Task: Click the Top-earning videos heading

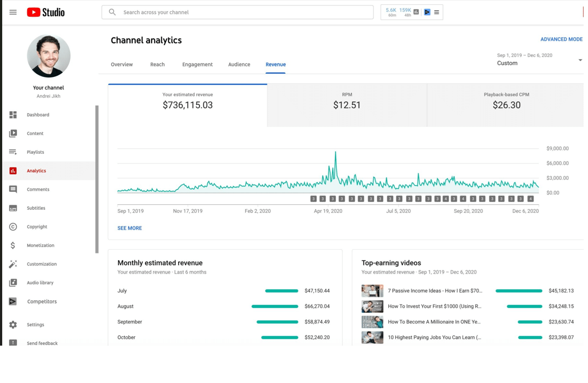Action: tap(391, 263)
